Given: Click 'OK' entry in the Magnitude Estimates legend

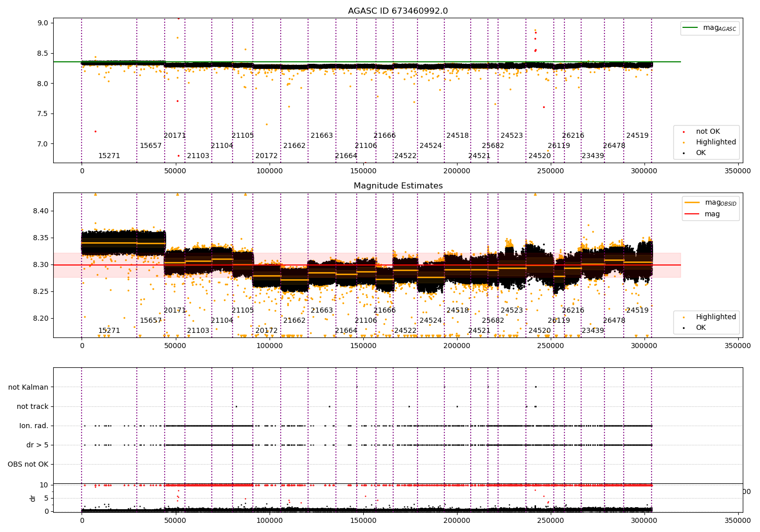Looking at the screenshot, I should pos(701,327).
